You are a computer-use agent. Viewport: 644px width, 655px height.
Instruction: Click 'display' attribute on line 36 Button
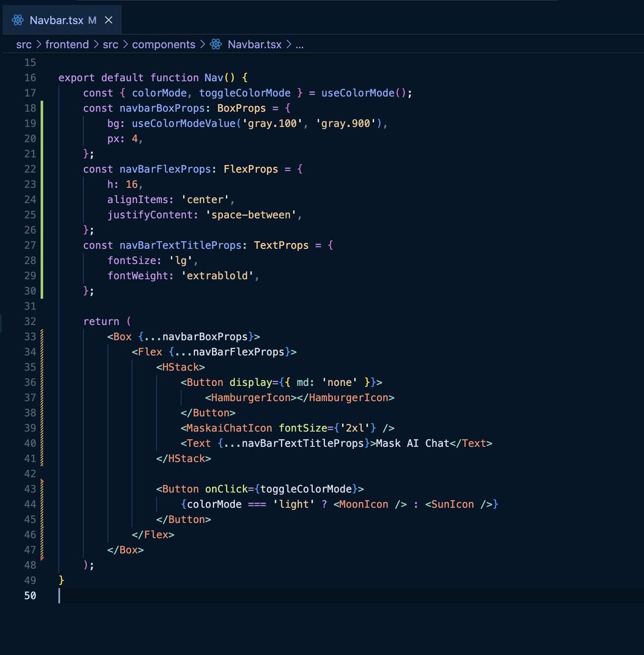(251, 383)
